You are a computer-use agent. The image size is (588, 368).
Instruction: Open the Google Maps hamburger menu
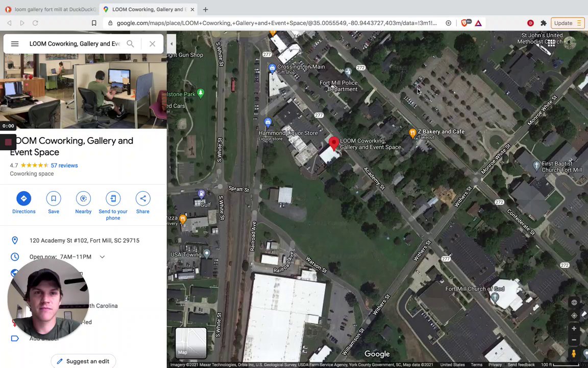pos(15,43)
